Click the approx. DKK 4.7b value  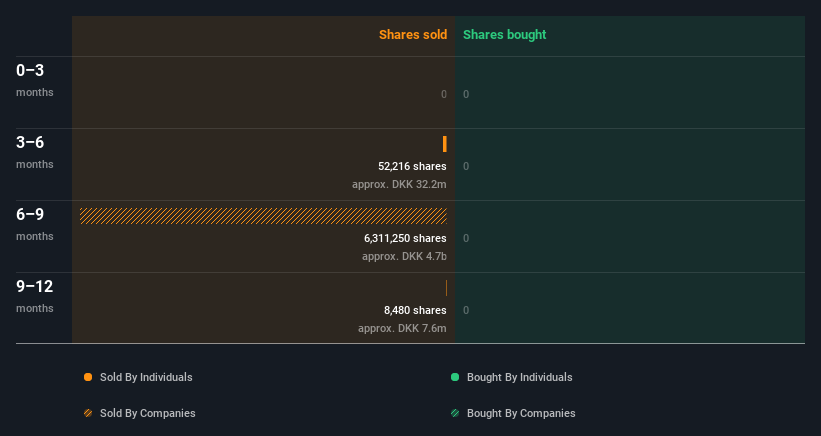pyautogui.click(x=404, y=257)
